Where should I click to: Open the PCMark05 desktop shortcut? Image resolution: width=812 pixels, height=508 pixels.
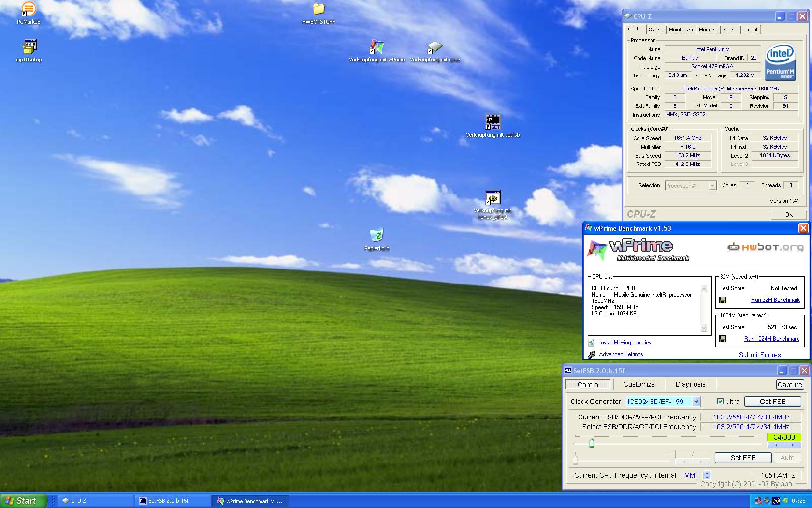(29, 13)
